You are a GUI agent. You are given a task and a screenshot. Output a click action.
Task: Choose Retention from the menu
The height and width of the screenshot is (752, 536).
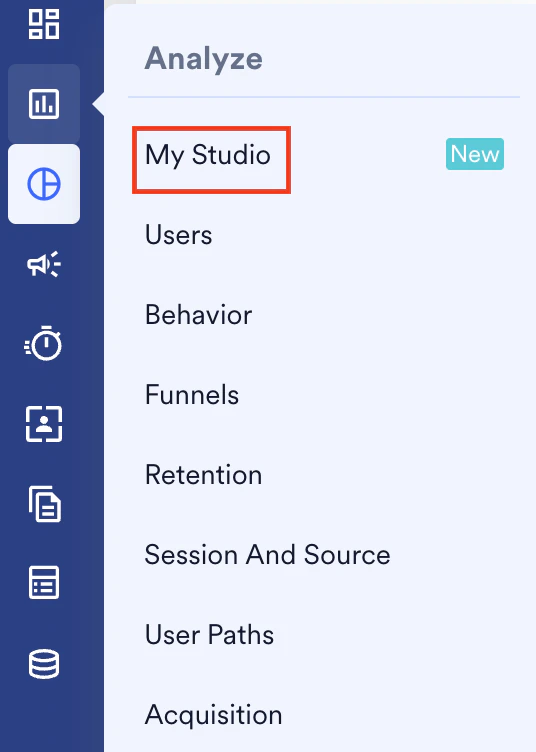[203, 475]
